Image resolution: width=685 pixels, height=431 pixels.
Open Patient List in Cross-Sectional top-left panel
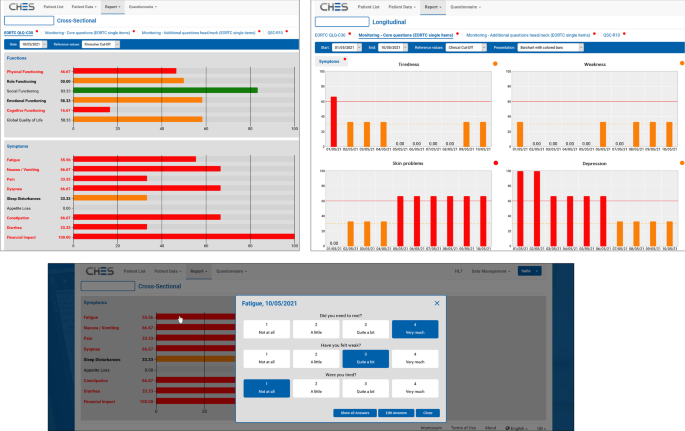coord(53,7)
